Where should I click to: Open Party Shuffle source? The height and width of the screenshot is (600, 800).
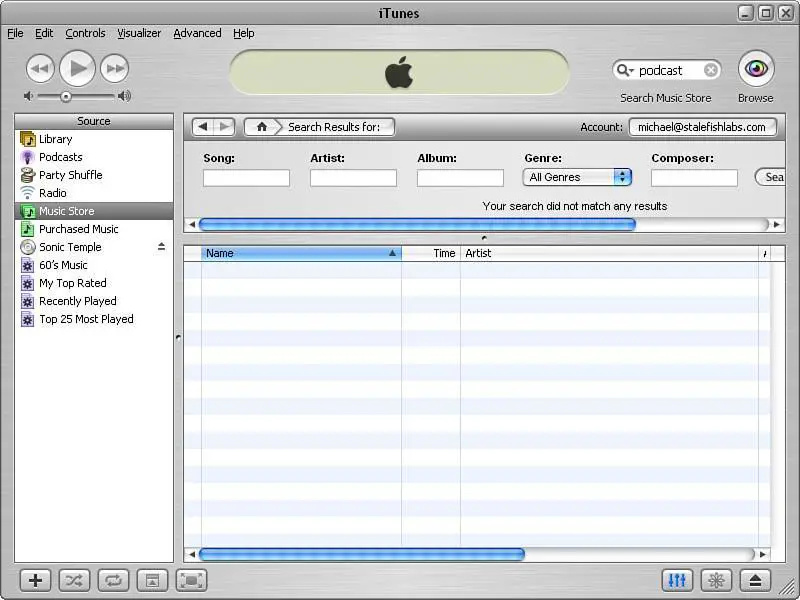[94, 175]
